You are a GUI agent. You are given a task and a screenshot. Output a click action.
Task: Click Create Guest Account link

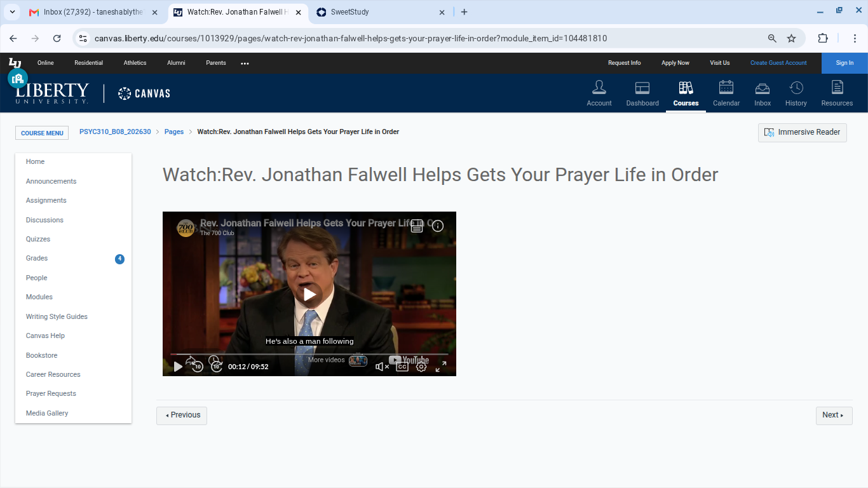click(x=778, y=63)
